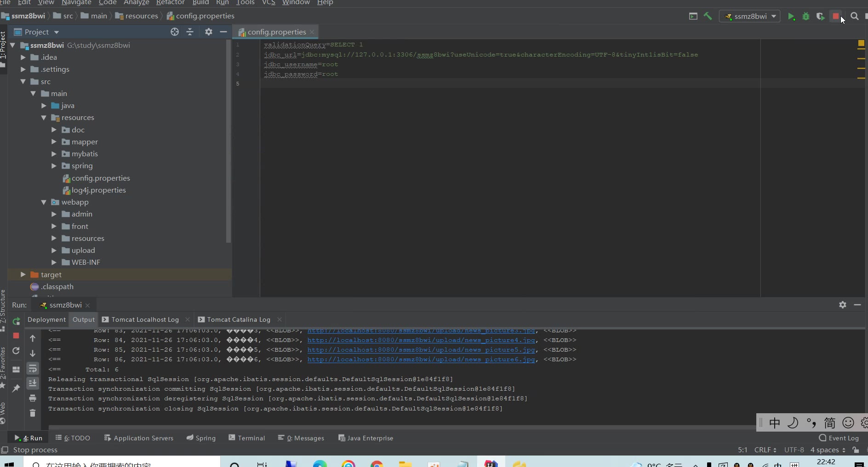Switch to the Deployment tab
Image resolution: width=868 pixels, height=467 pixels.
coord(46,319)
